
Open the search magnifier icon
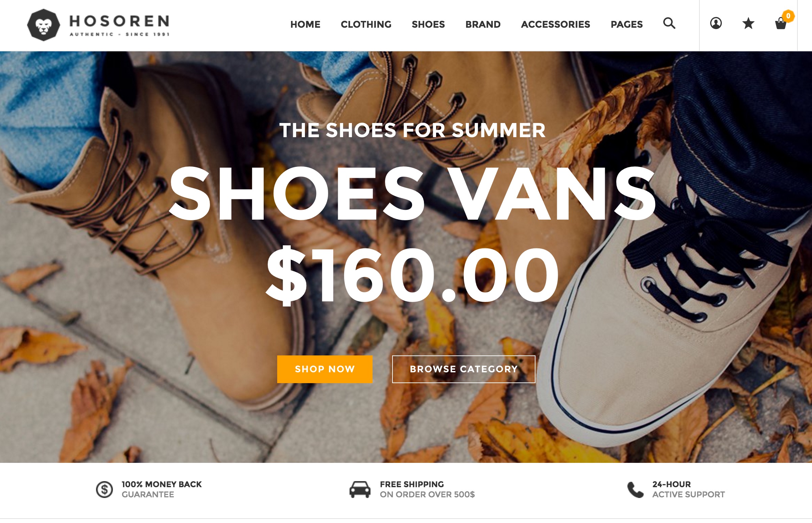[x=669, y=23]
